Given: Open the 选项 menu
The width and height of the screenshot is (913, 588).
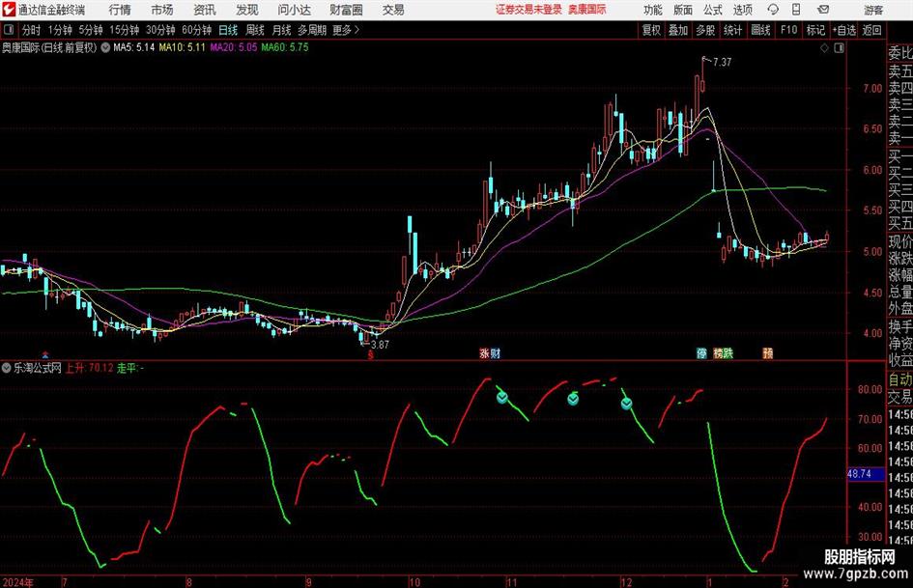Looking at the screenshot, I should 743,10.
